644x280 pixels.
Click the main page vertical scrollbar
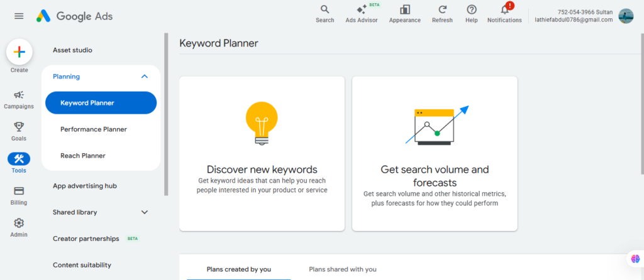642,105
